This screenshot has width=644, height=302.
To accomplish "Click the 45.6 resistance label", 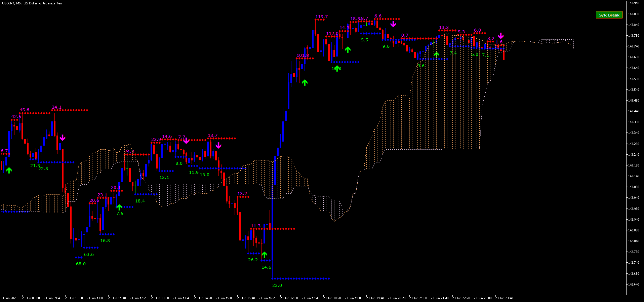I will click(x=24, y=110).
